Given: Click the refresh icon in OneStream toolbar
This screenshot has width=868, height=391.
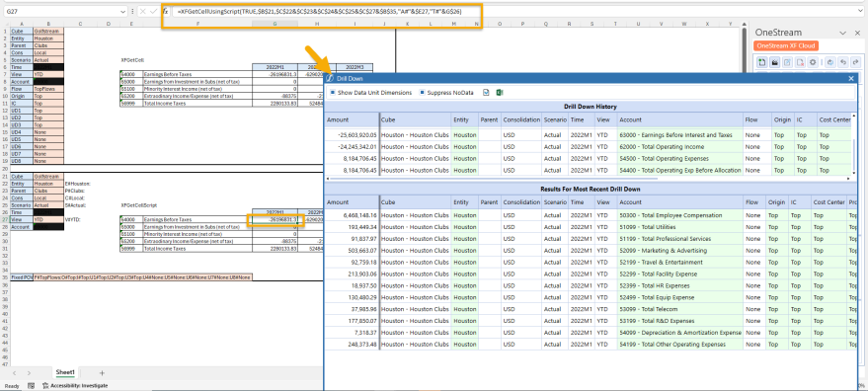Looking at the screenshot, I should click(x=830, y=62).
